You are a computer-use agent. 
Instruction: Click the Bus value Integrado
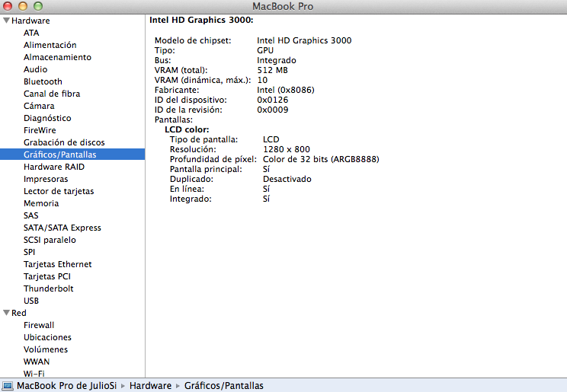pos(277,60)
